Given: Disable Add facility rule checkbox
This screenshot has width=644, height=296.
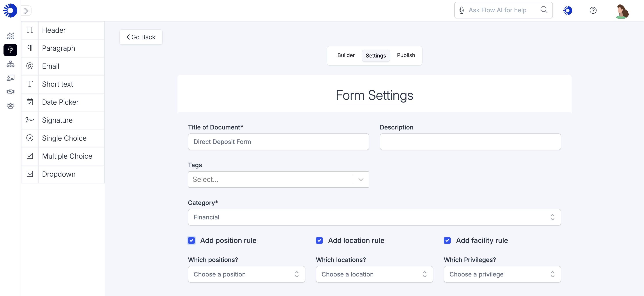Looking at the screenshot, I should pyautogui.click(x=447, y=240).
